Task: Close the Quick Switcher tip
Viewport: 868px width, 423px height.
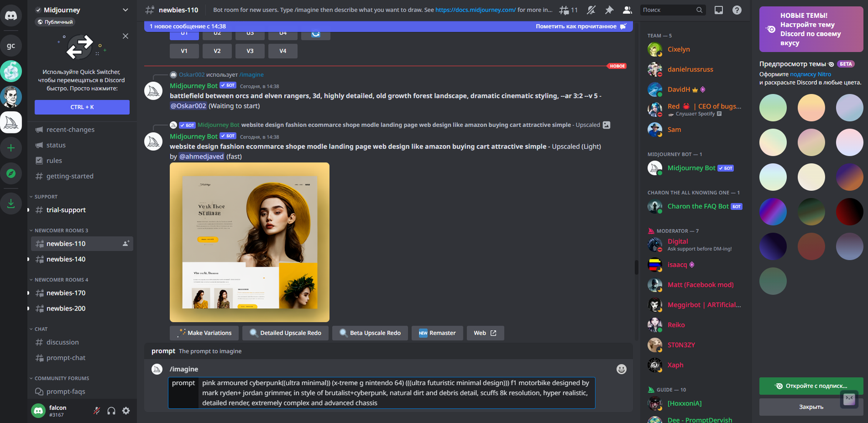Action: click(x=125, y=36)
